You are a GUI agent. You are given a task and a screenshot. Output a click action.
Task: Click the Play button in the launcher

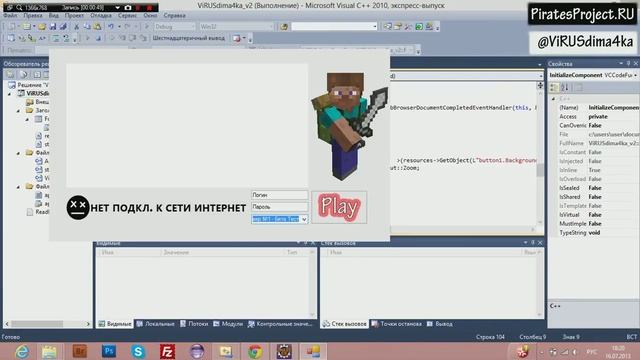339,207
